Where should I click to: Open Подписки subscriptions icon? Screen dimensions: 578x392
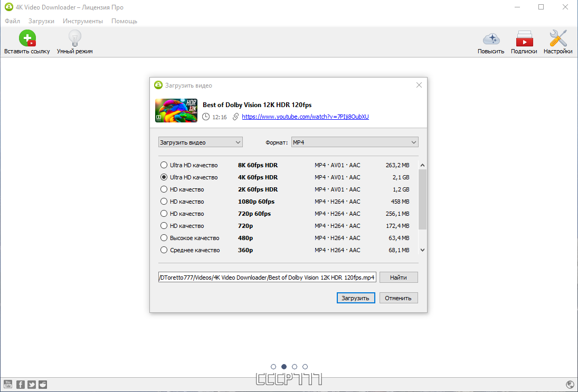(x=524, y=39)
